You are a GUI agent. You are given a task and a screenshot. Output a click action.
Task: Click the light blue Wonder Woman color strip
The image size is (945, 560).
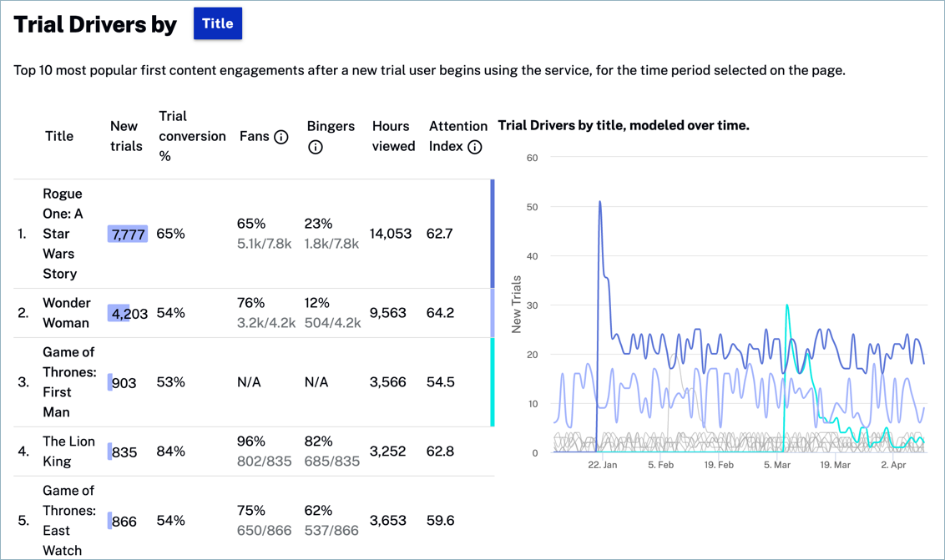(x=493, y=313)
